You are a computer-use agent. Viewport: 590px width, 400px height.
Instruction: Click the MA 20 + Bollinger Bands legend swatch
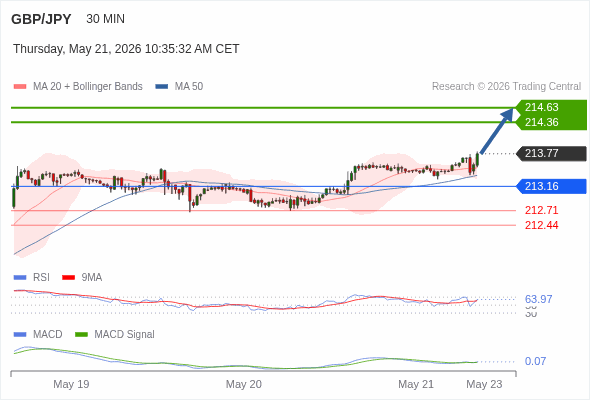click(x=20, y=87)
